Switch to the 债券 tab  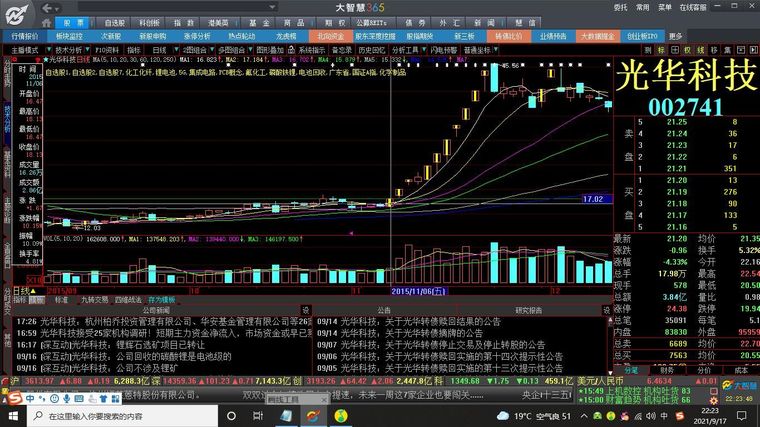pyautogui.click(x=415, y=23)
